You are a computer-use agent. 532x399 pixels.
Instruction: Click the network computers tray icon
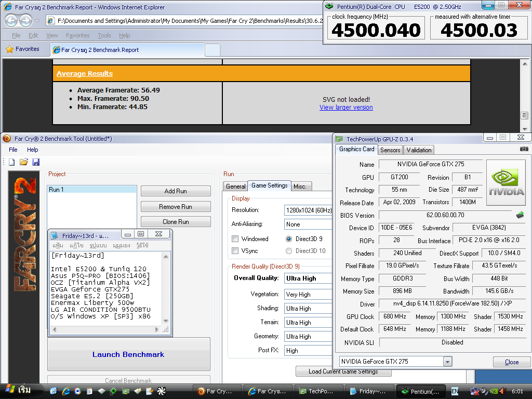click(474, 391)
